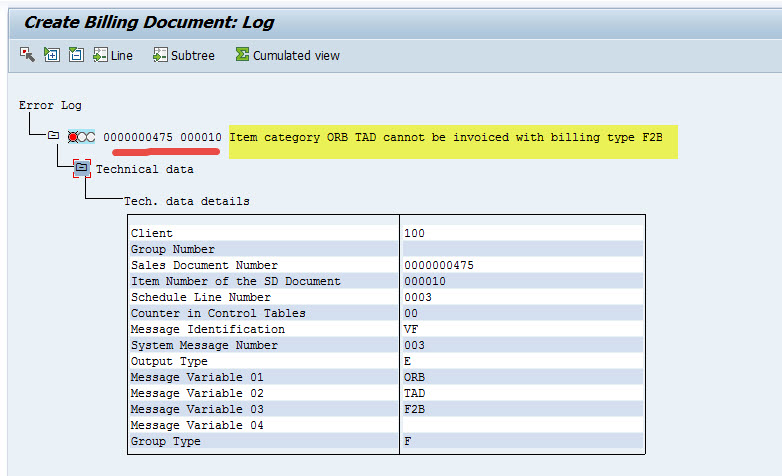This screenshot has width=782, height=476.
Task: Click the Schedule Line value 0003
Action: 417,297
